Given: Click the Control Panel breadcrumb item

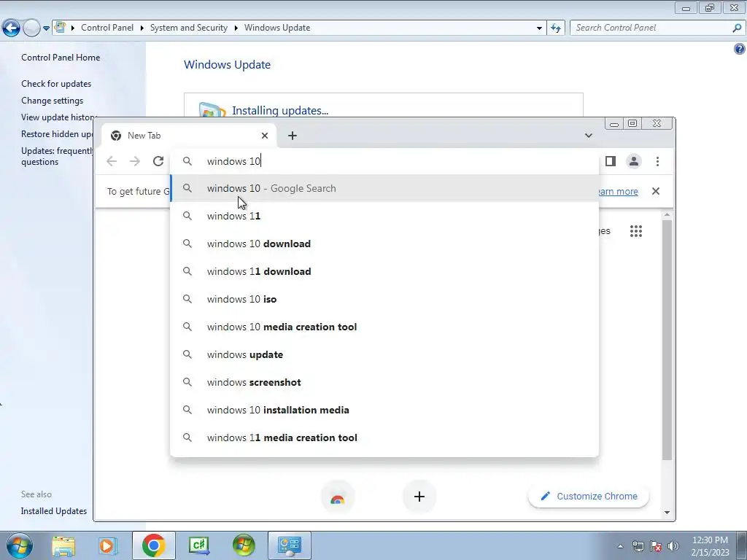Looking at the screenshot, I should (x=107, y=28).
